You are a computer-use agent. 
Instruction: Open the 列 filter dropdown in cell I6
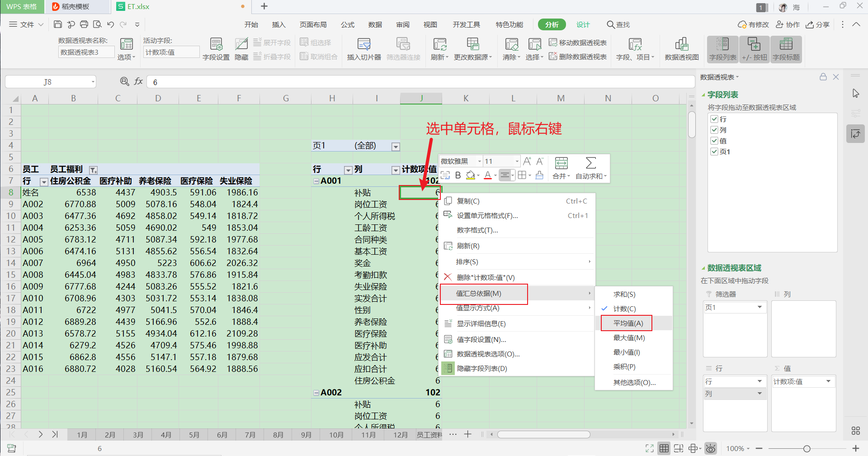[396, 170]
